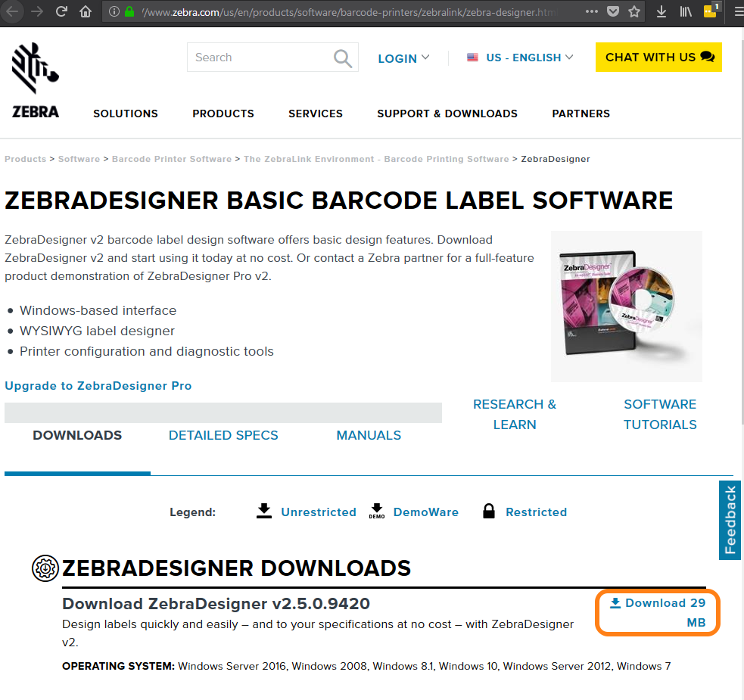Open page actions three-dot menu
The width and height of the screenshot is (744, 700).
pyautogui.click(x=592, y=11)
